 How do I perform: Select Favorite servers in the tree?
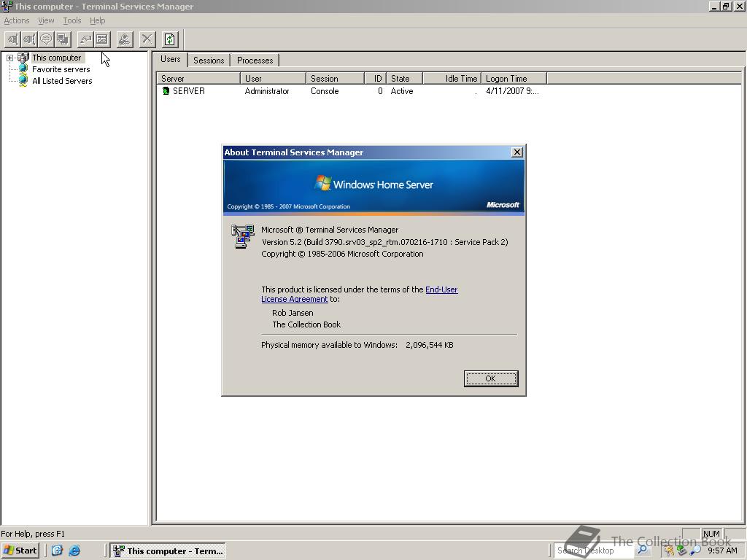tap(61, 69)
